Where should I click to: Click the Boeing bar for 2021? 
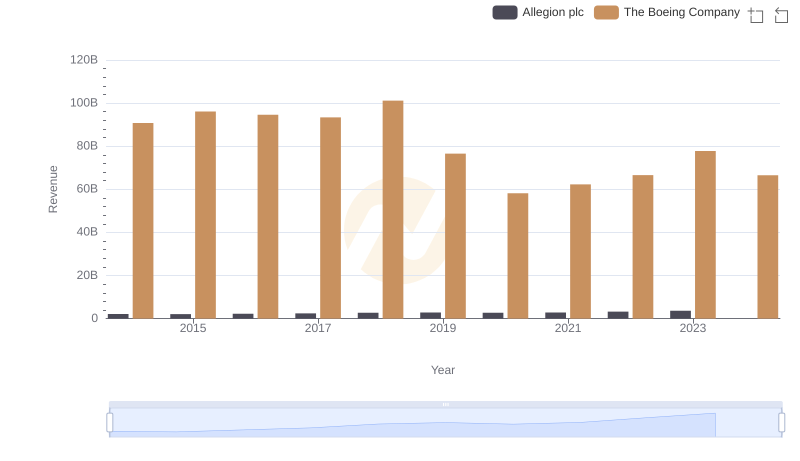[580, 251]
